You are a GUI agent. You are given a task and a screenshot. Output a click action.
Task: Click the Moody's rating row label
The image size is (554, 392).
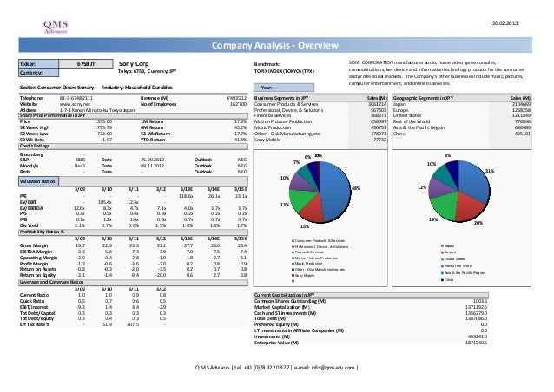(x=29, y=166)
